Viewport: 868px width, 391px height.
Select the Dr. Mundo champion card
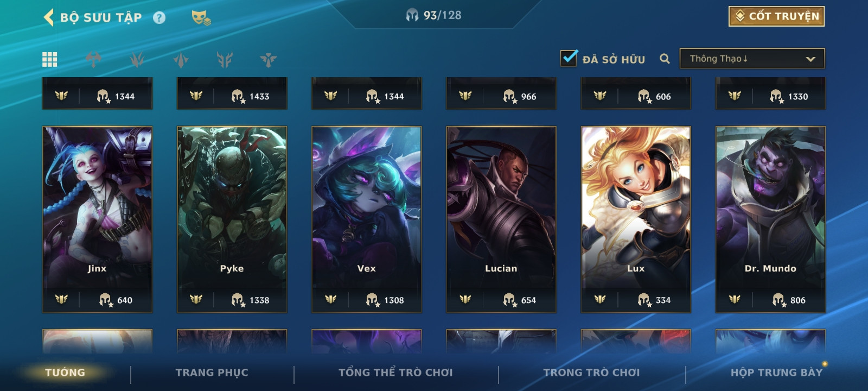coord(770,219)
